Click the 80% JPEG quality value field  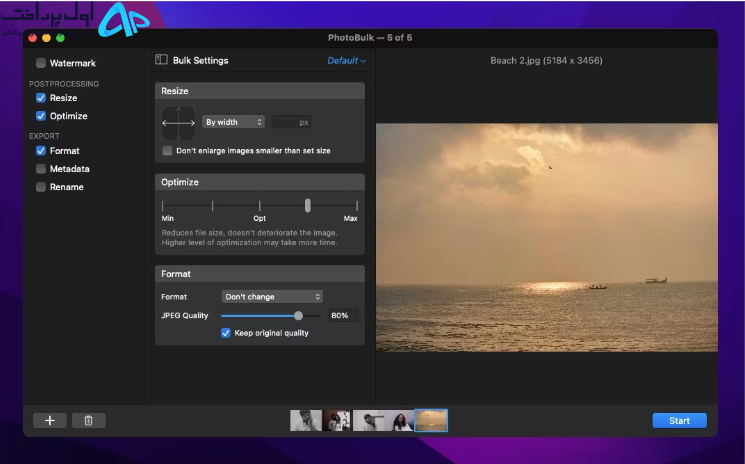[x=343, y=315]
